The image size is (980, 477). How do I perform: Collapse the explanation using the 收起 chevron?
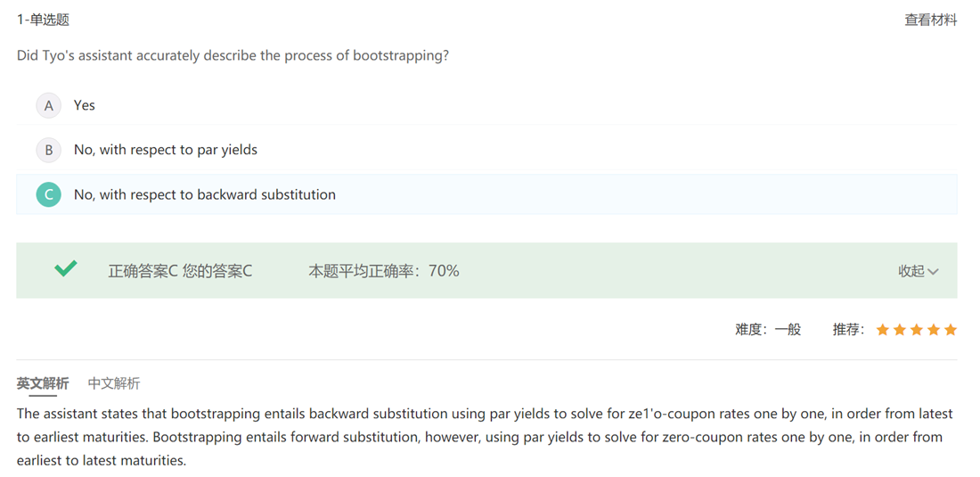click(x=933, y=271)
